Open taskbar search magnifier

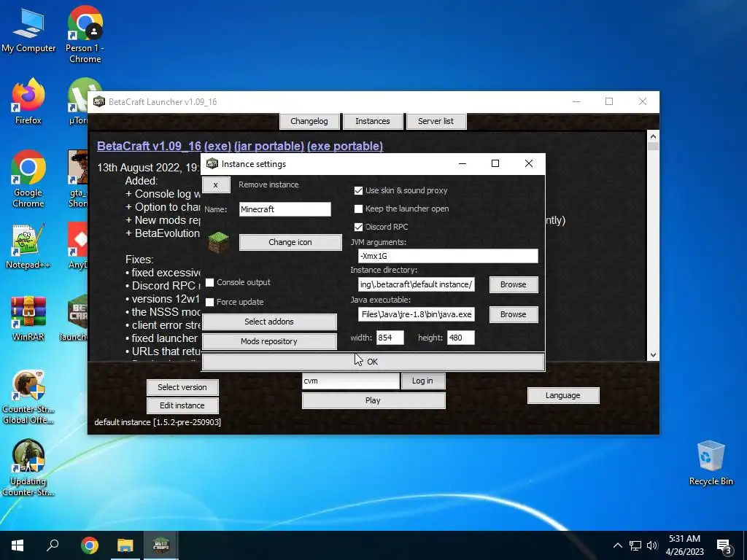pyautogui.click(x=53, y=545)
